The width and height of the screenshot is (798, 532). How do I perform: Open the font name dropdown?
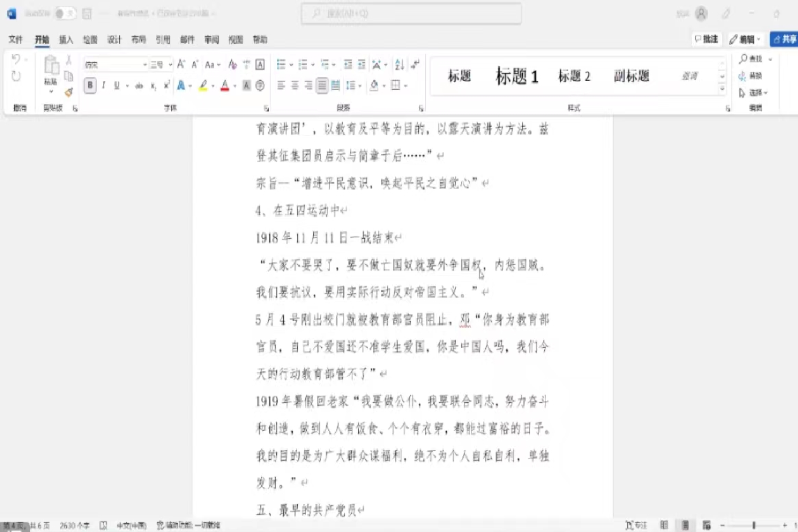pyautogui.click(x=145, y=65)
